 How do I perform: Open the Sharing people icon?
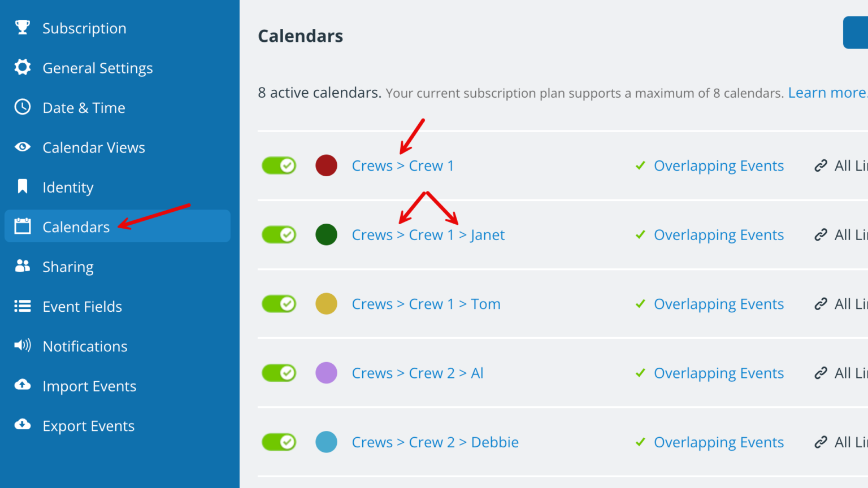click(x=21, y=266)
